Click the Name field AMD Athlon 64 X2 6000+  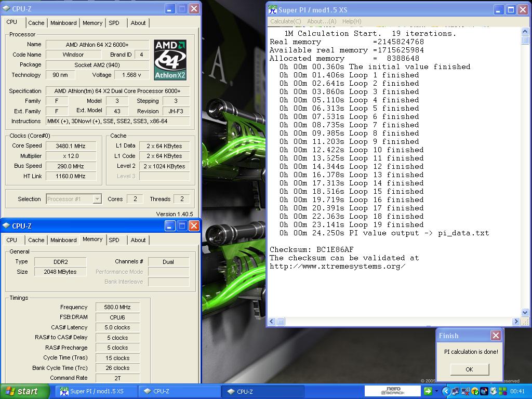(x=97, y=45)
